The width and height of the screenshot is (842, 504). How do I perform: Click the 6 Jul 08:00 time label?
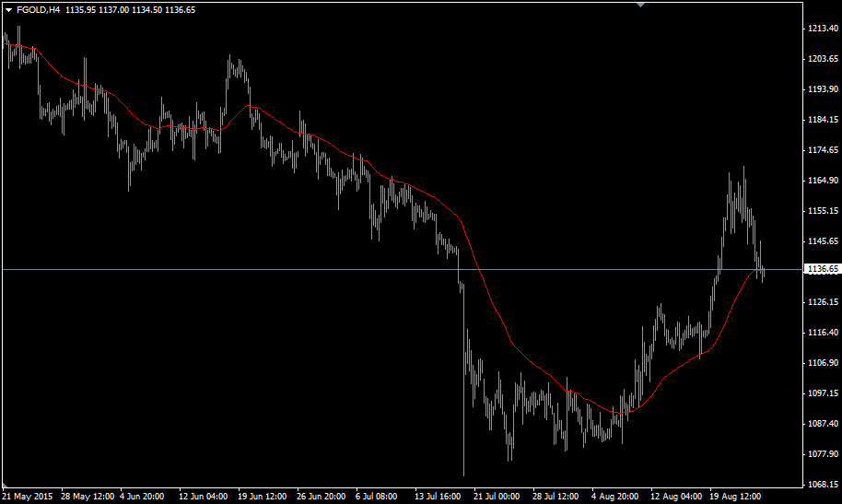point(377,497)
